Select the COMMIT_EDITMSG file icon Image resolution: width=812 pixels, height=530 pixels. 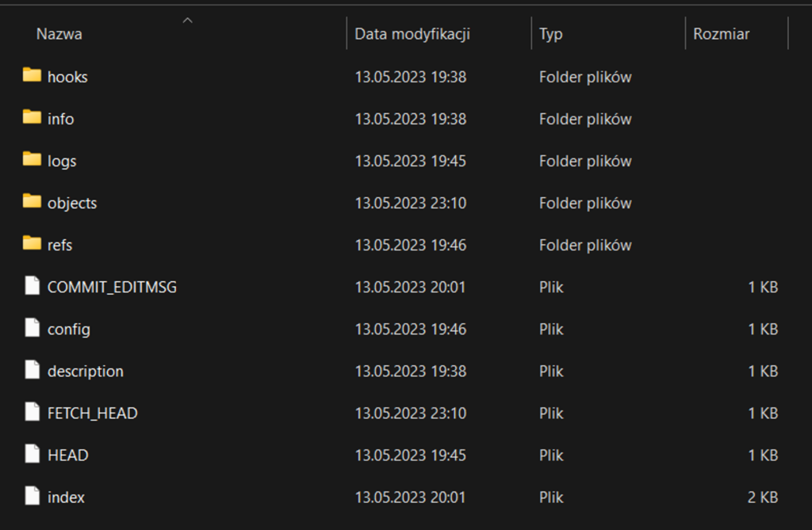tap(32, 286)
